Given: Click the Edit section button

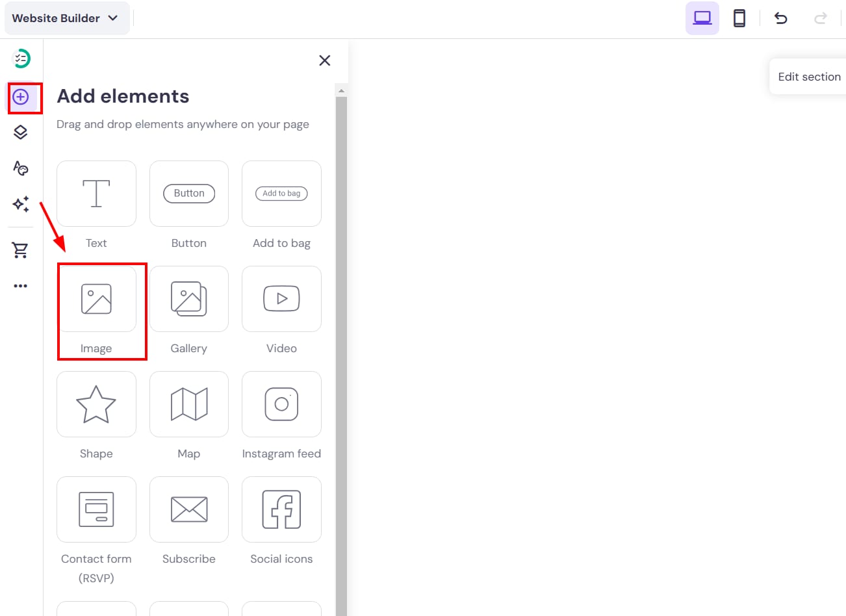Looking at the screenshot, I should (808, 77).
